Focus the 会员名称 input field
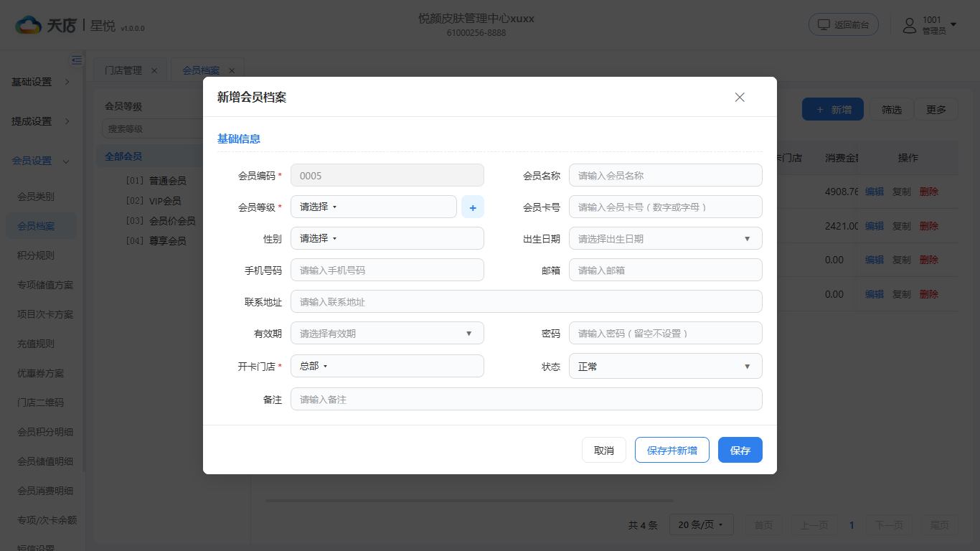This screenshot has height=551, width=980. pyautogui.click(x=666, y=175)
